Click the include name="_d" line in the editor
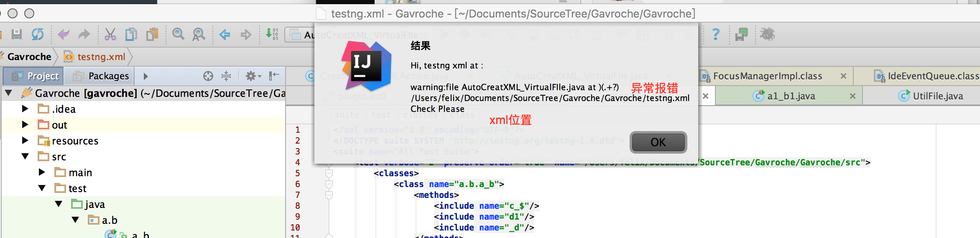This screenshot has width=980, height=238. [x=484, y=228]
